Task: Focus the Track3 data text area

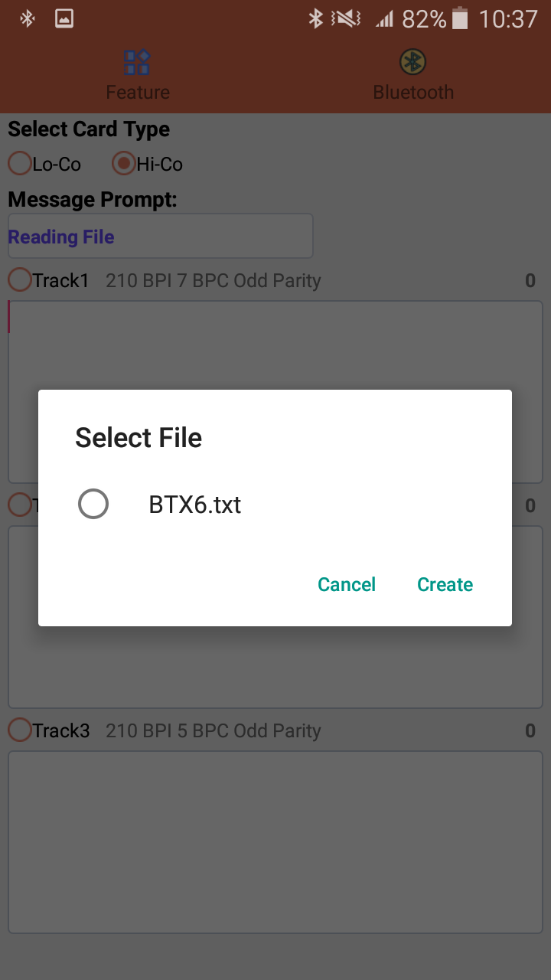Action: (275, 841)
